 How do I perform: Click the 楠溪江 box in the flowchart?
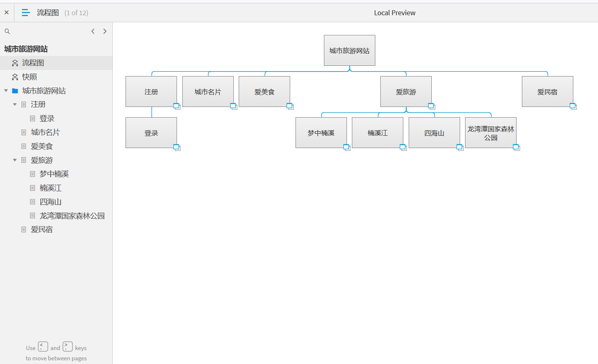(377, 132)
